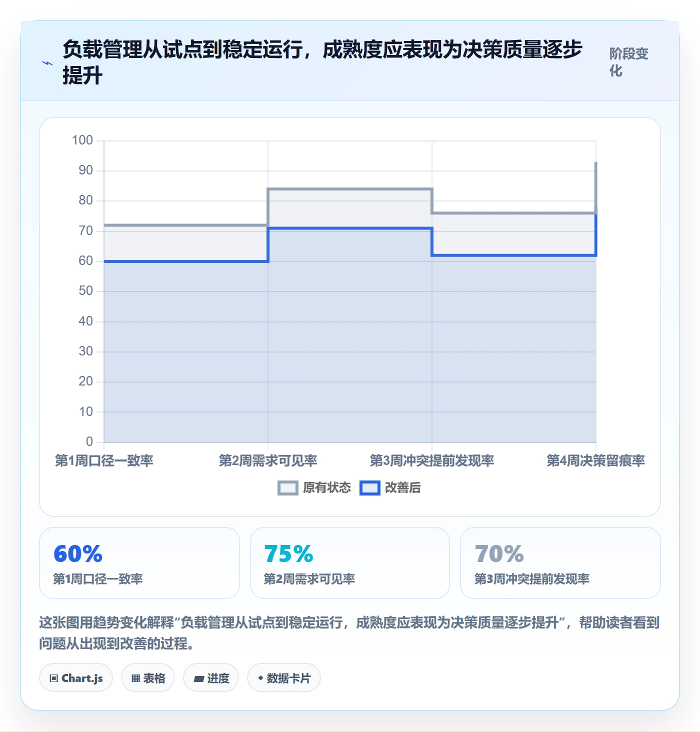The height and width of the screenshot is (732, 700).
Task: Toggle the 改善后 legend swatch
Action: point(370,488)
